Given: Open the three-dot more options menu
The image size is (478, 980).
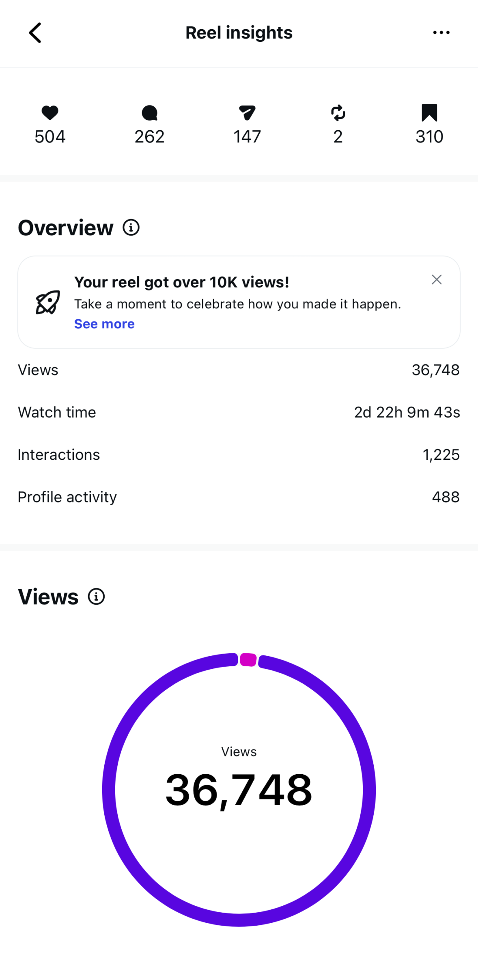Looking at the screenshot, I should [x=441, y=32].
